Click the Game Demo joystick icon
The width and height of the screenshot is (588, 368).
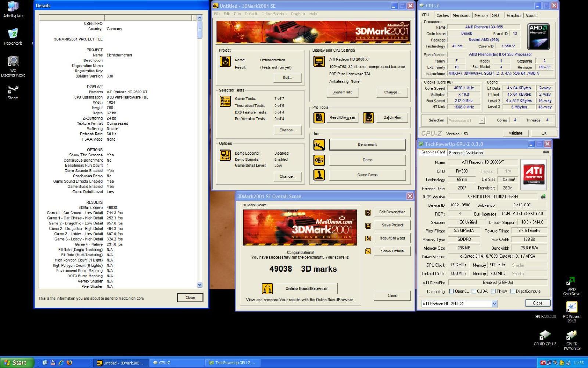[319, 175]
